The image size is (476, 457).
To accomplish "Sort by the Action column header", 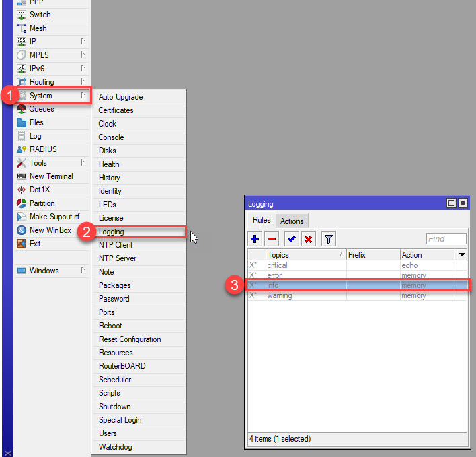I will tap(428, 254).
